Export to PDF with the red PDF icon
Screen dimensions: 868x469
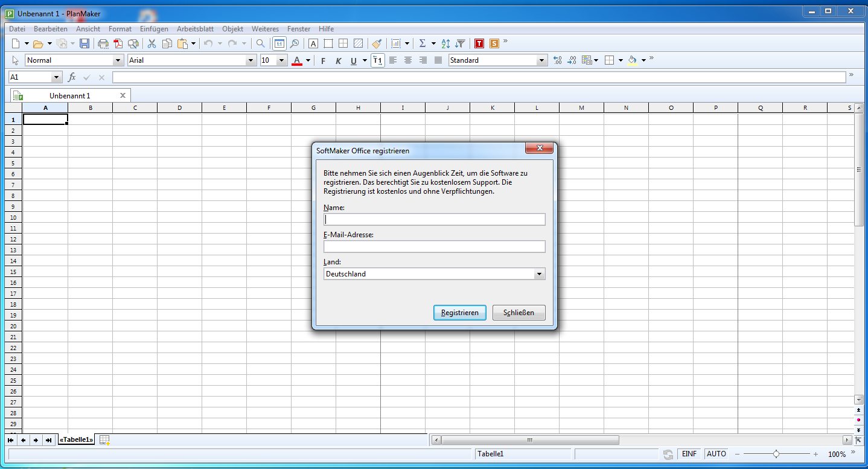(118, 43)
